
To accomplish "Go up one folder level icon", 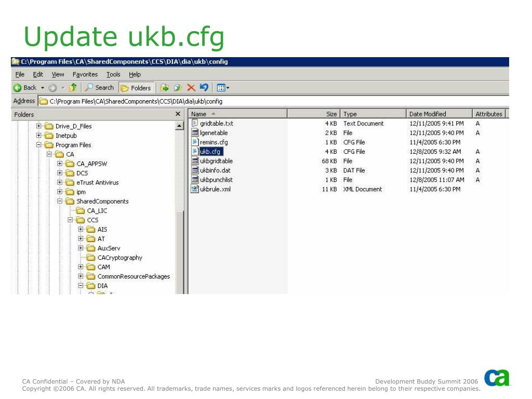I will click(x=73, y=87).
